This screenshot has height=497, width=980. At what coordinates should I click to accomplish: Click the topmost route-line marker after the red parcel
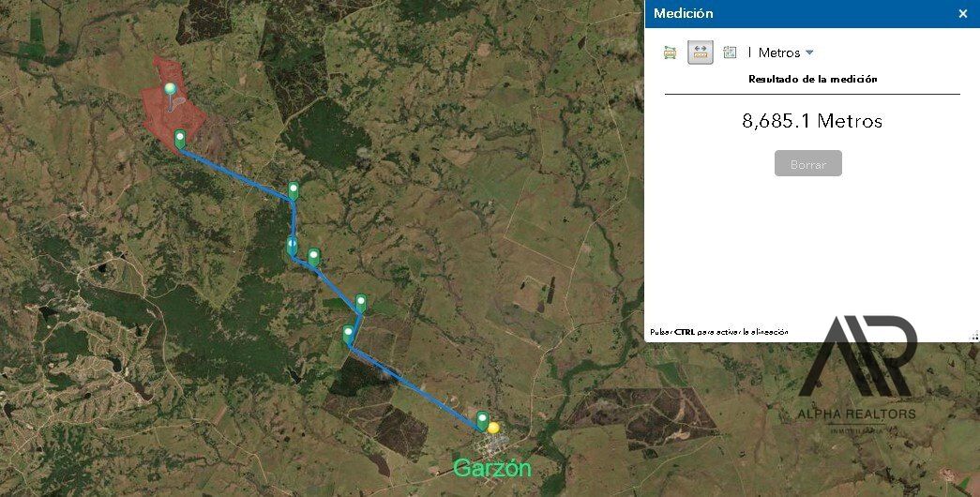point(294,190)
